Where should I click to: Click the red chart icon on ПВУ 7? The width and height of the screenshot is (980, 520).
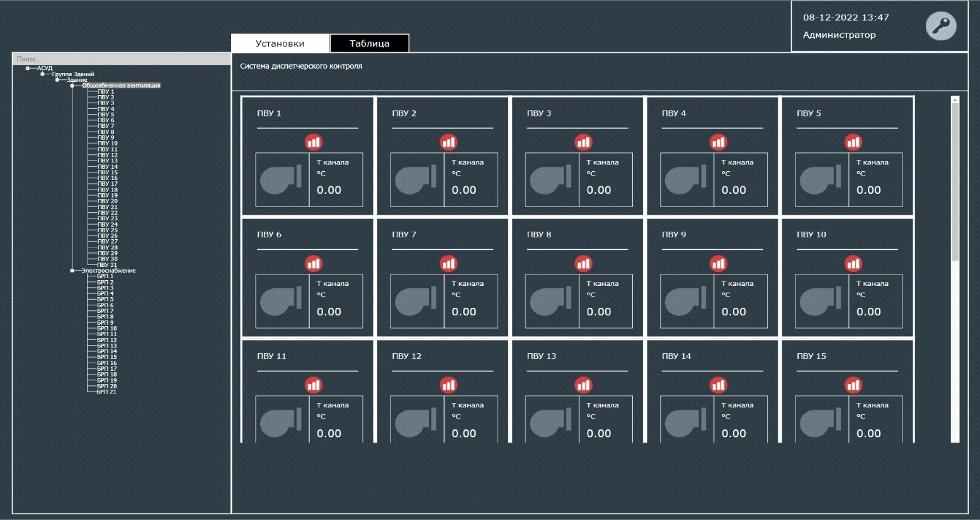[x=448, y=263]
